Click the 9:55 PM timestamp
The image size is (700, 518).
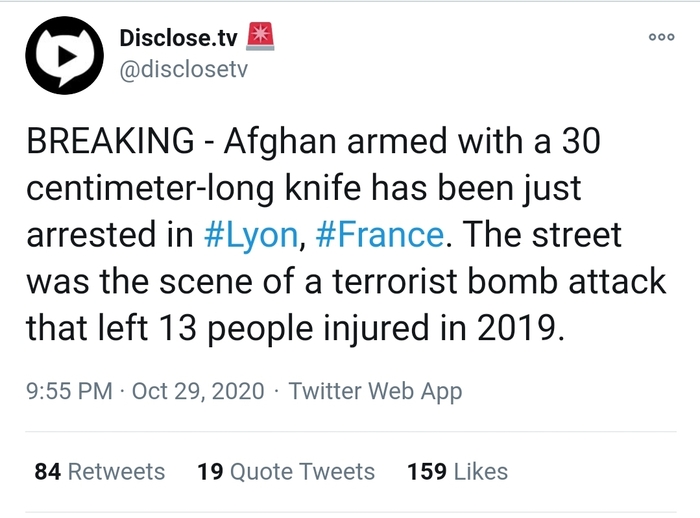pos(68,391)
